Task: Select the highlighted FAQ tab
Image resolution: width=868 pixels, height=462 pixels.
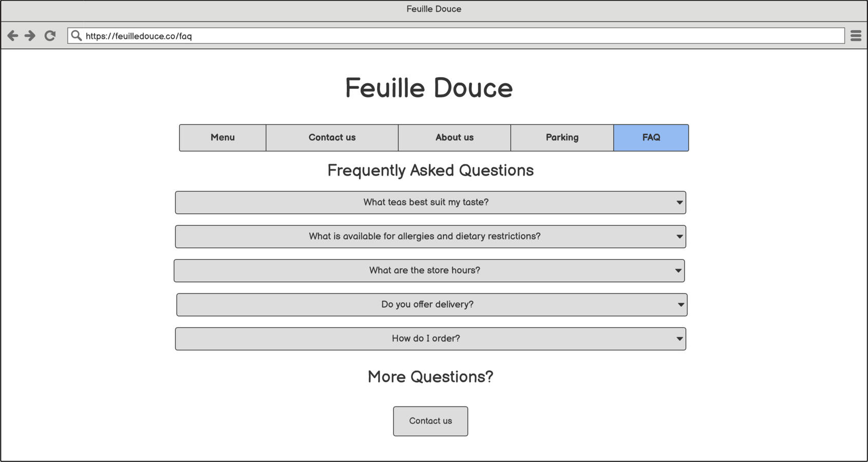Action: point(651,137)
